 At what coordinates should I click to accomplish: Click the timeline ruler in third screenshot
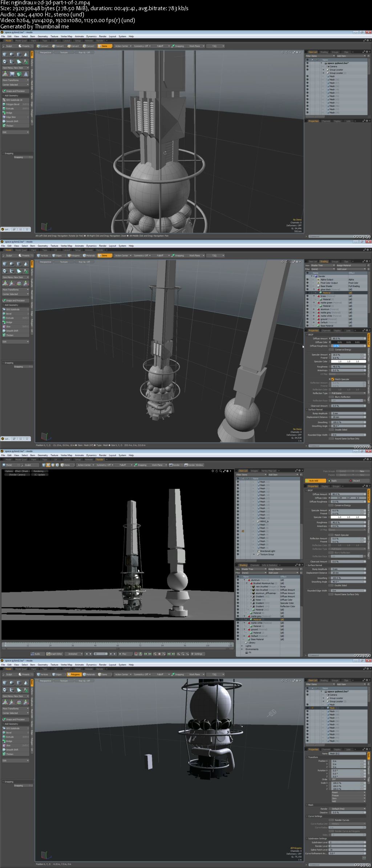(118, 645)
